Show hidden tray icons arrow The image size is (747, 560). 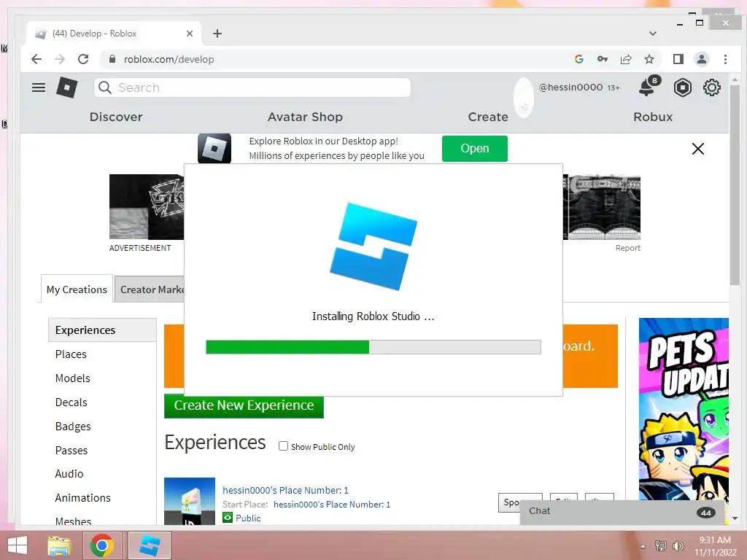tap(643, 546)
